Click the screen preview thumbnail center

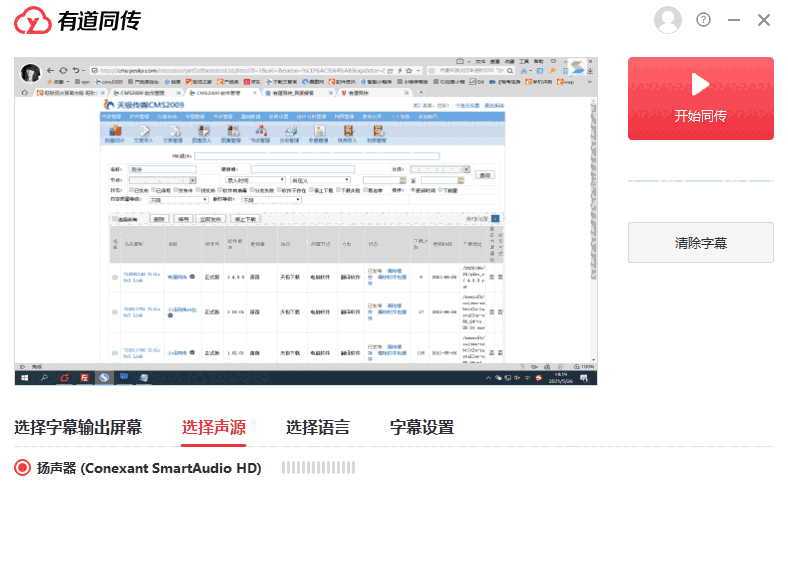click(306, 221)
